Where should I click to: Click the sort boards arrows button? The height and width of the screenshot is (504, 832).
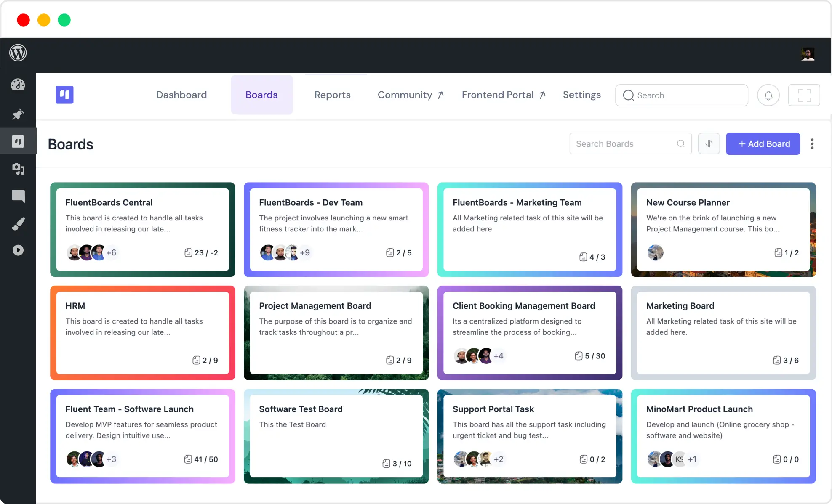(x=709, y=144)
